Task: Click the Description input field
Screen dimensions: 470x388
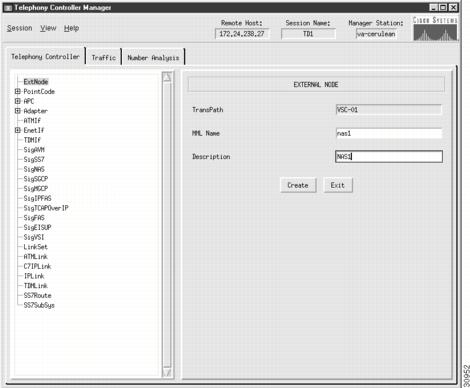Action: point(389,156)
